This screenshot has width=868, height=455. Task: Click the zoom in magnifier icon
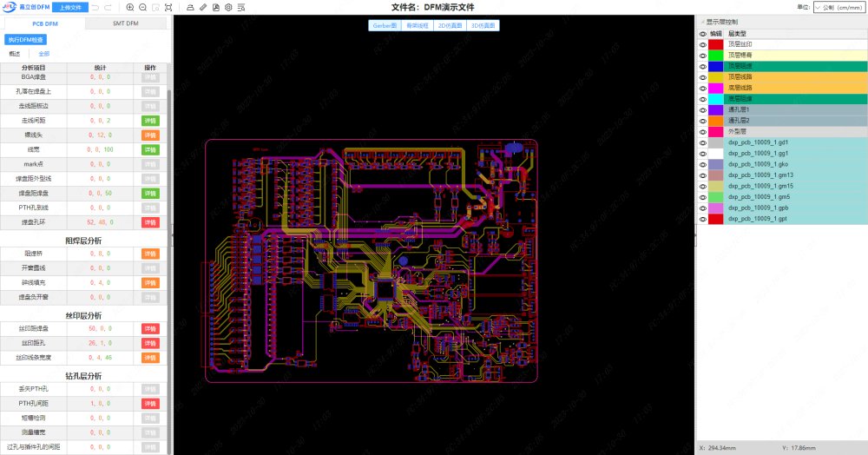pos(130,7)
